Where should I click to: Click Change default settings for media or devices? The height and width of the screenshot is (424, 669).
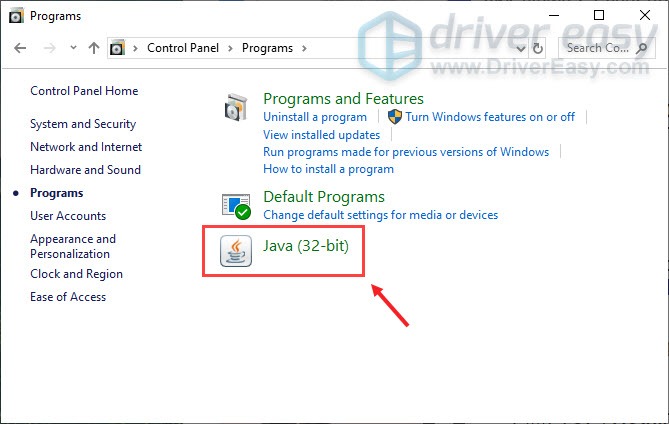click(381, 215)
